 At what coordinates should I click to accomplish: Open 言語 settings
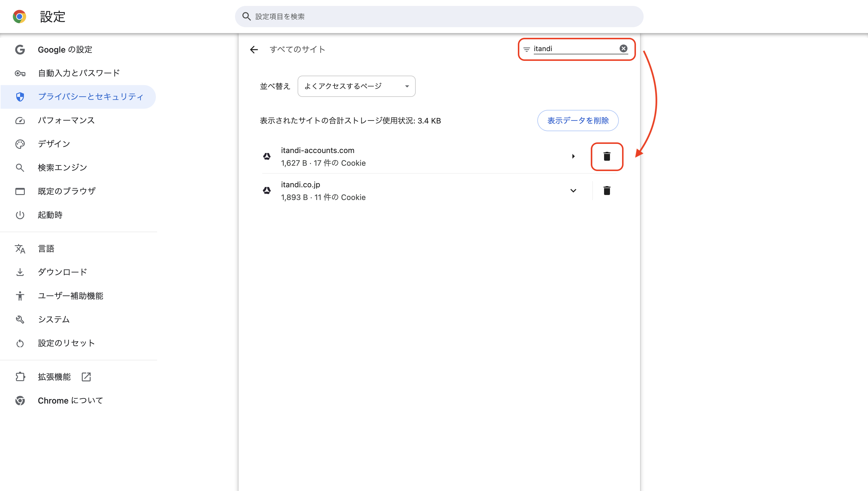point(78,248)
